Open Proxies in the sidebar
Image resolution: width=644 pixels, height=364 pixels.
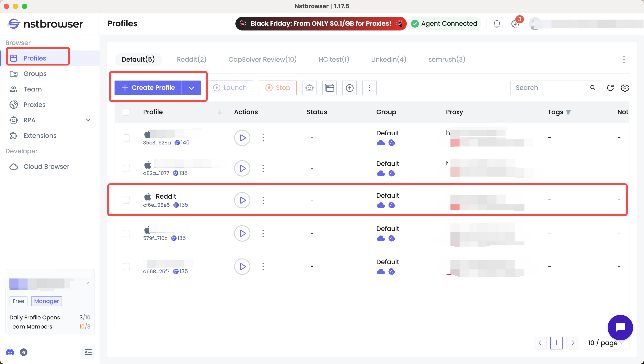(x=35, y=104)
